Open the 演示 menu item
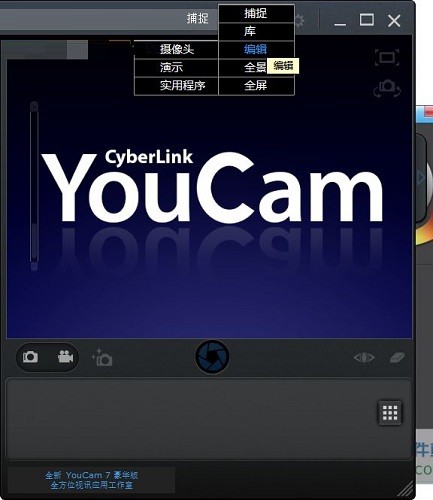433x500 pixels. pyautogui.click(x=176, y=68)
